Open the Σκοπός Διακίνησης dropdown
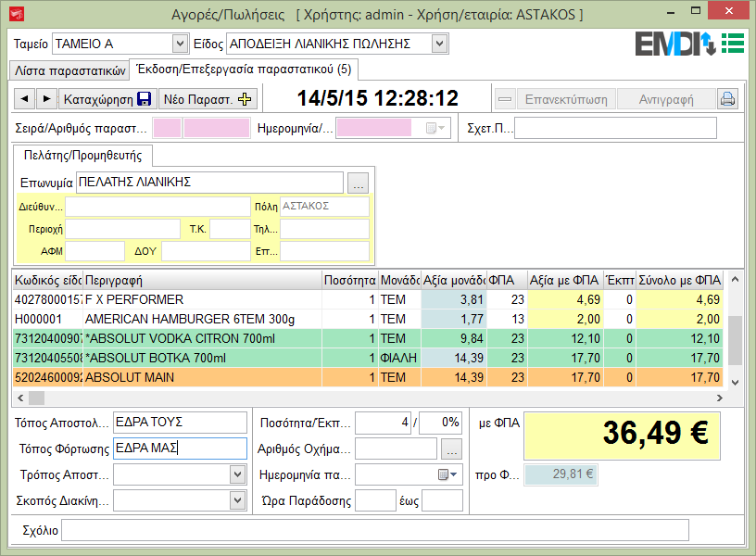The image size is (756, 556). (x=237, y=500)
